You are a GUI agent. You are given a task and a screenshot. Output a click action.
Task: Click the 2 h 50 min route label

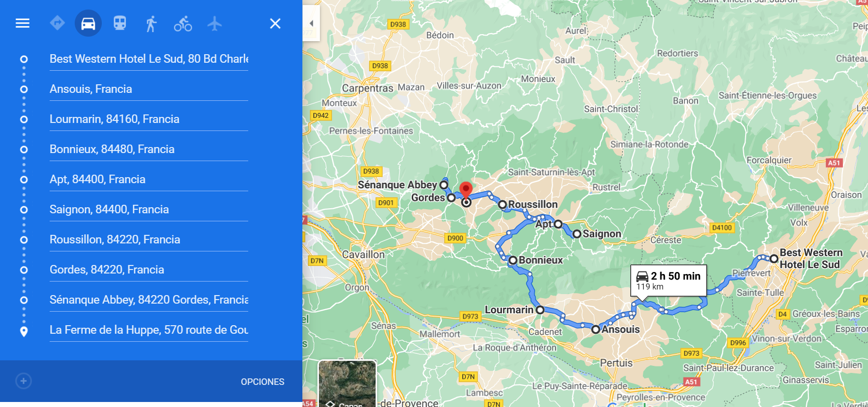[x=668, y=281]
